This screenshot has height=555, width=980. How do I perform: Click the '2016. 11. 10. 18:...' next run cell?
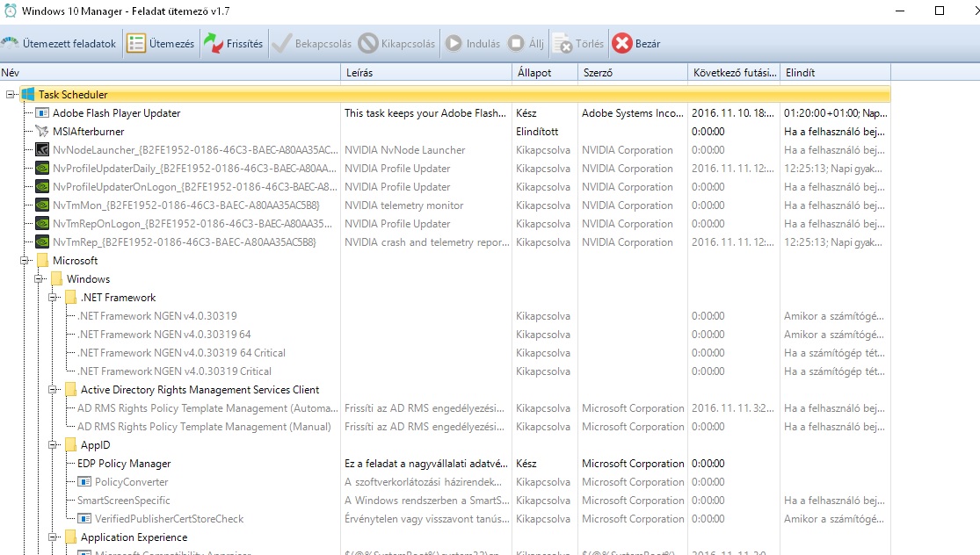coord(732,113)
